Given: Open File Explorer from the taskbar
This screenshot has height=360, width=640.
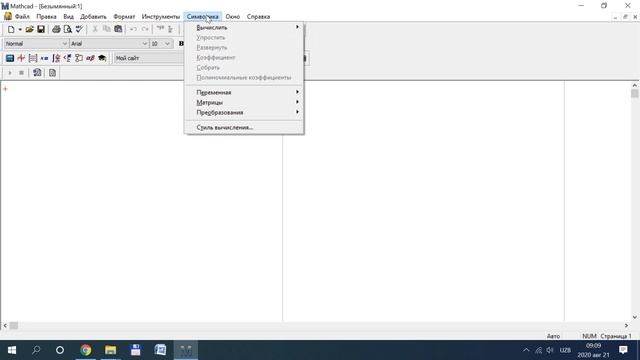Looking at the screenshot, I should (111, 350).
